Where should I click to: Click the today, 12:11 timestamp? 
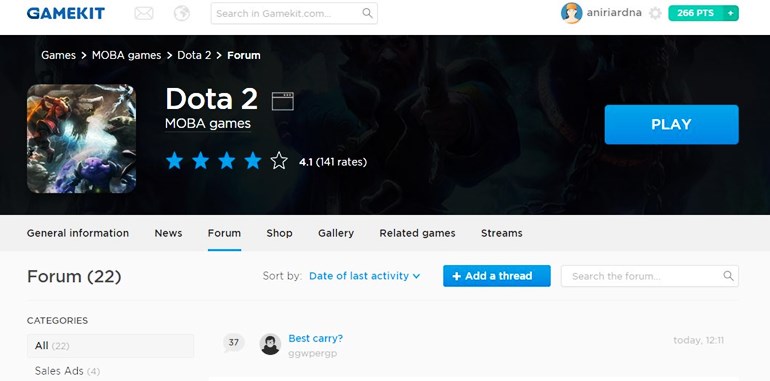point(698,340)
